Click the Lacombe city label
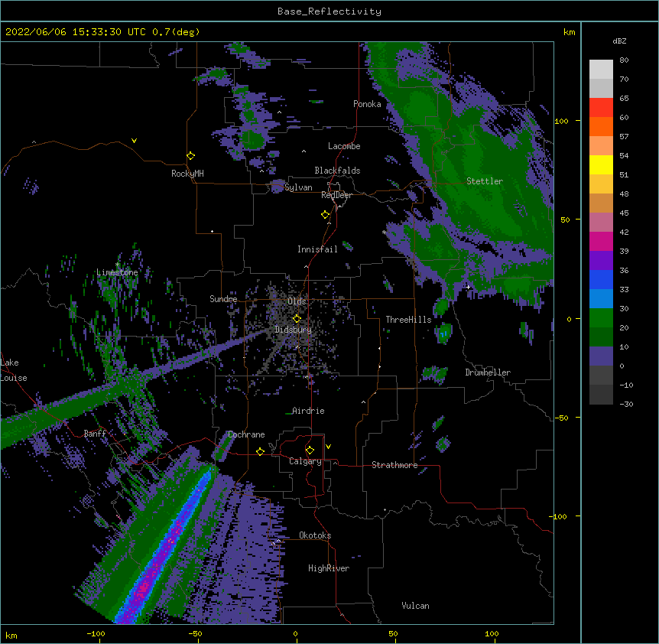This screenshot has height=644, width=659. tap(344, 146)
